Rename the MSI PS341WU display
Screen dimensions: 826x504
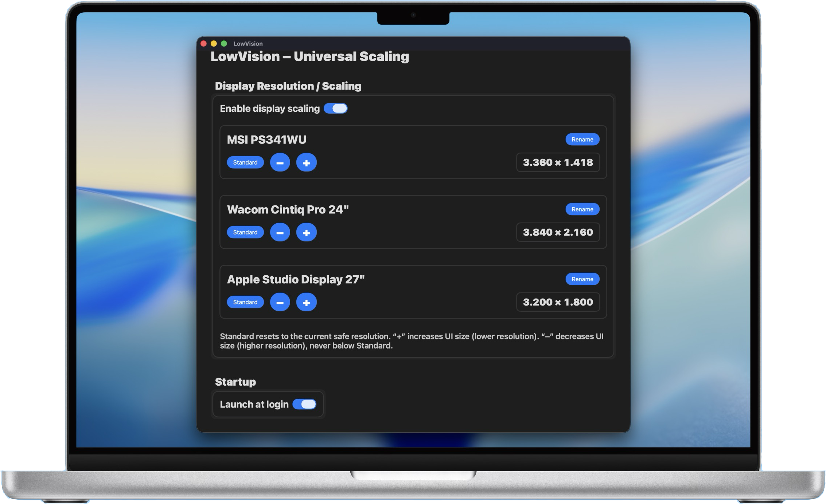582,139
